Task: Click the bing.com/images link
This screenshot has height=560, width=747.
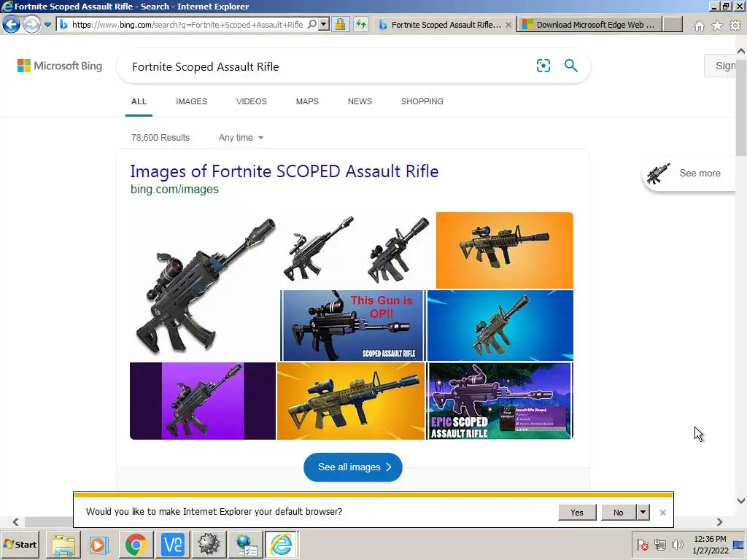Action: pos(174,189)
